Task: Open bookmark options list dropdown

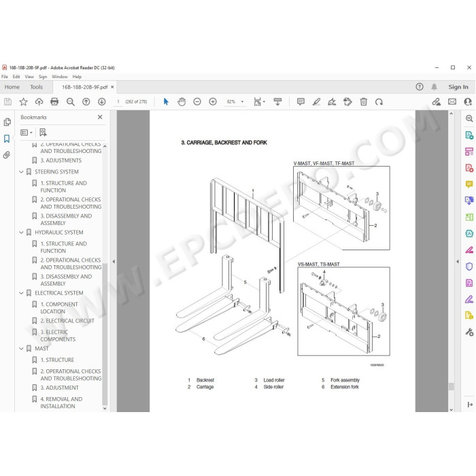Action: point(27,133)
